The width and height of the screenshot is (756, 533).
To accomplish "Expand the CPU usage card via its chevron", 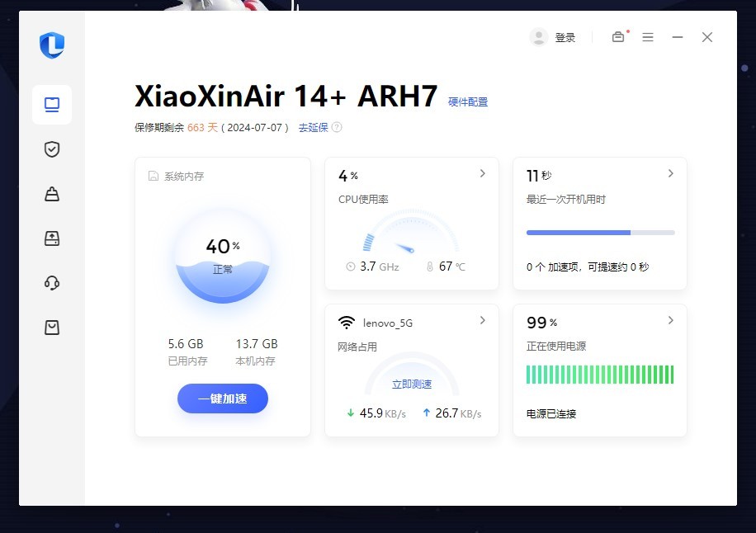I will point(483,174).
